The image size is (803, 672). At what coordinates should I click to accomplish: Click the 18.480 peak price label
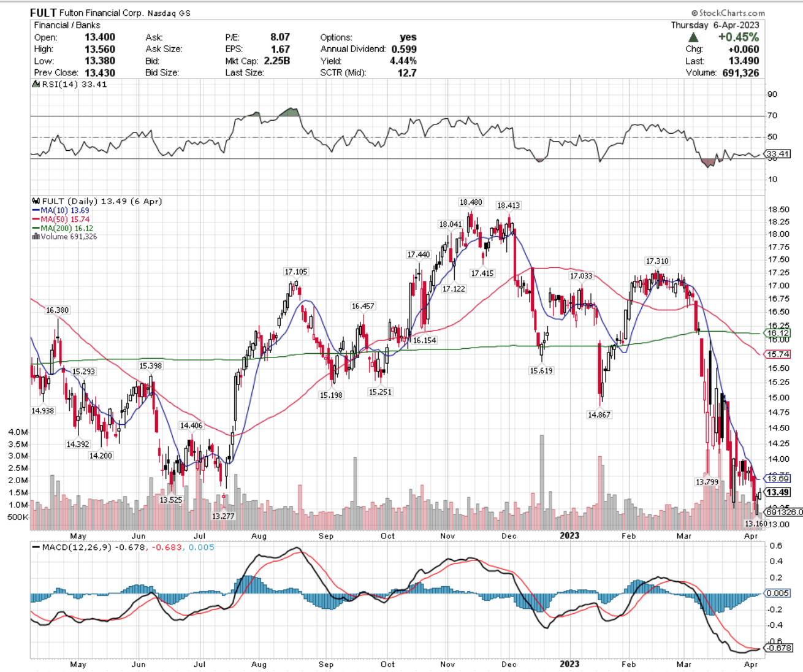(471, 202)
